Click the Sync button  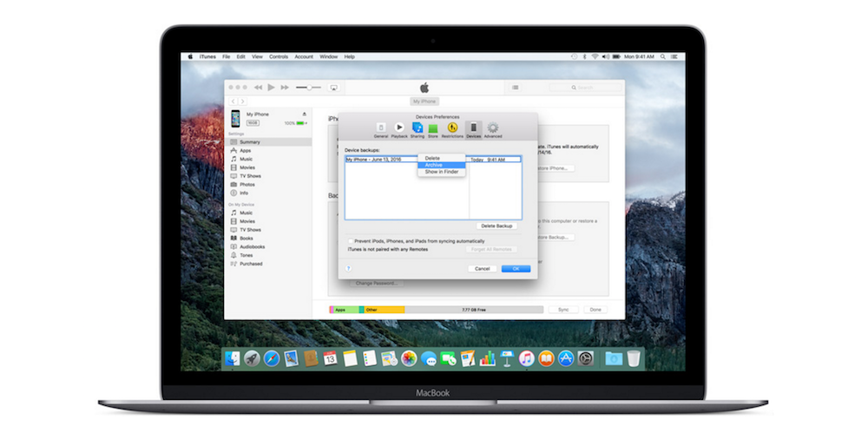pyautogui.click(x=563, y=310)
